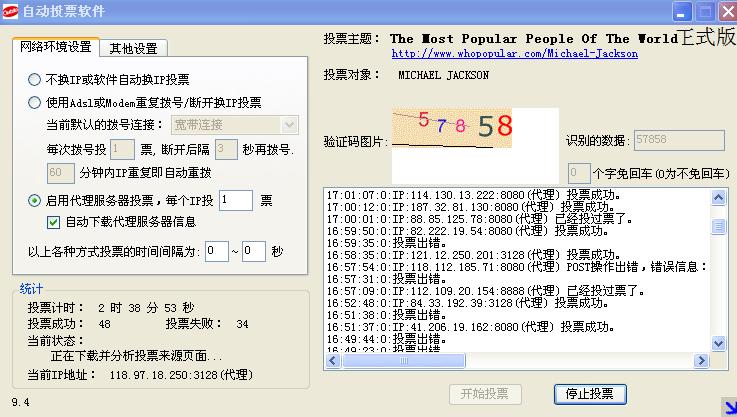737x417 pixels.
Task: Click the 断开后隔 seconds input field
Action: [226, 149]
